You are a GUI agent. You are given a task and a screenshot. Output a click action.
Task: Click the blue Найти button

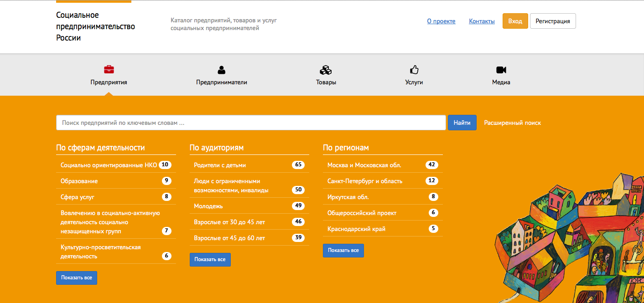point(462,123)
